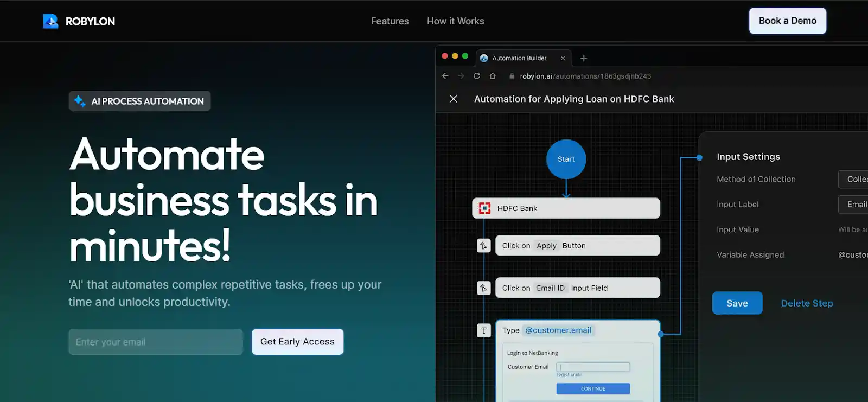Click the Input Settings heading
The image size is (868, 402).
coord(748,157)
